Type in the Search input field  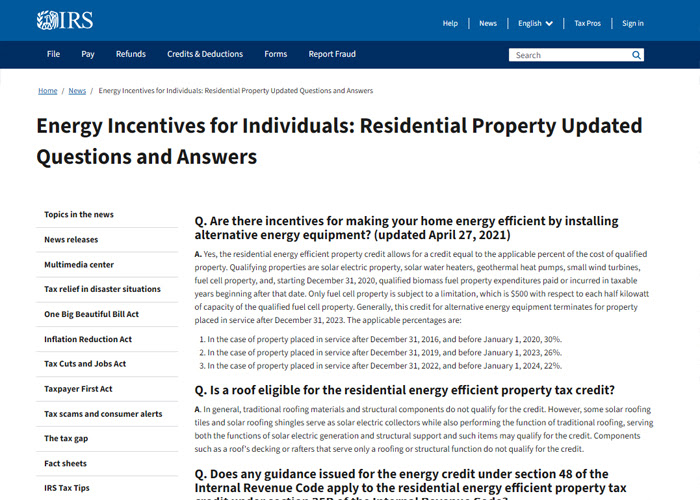(568, 55)
